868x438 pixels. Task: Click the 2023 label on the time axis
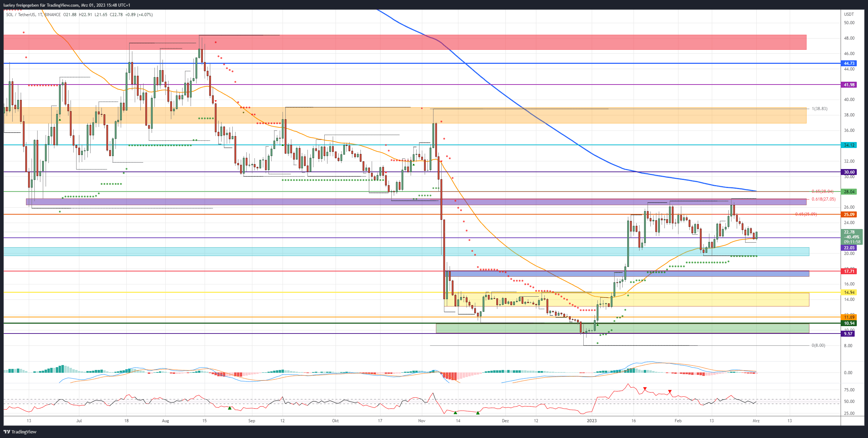592,421
